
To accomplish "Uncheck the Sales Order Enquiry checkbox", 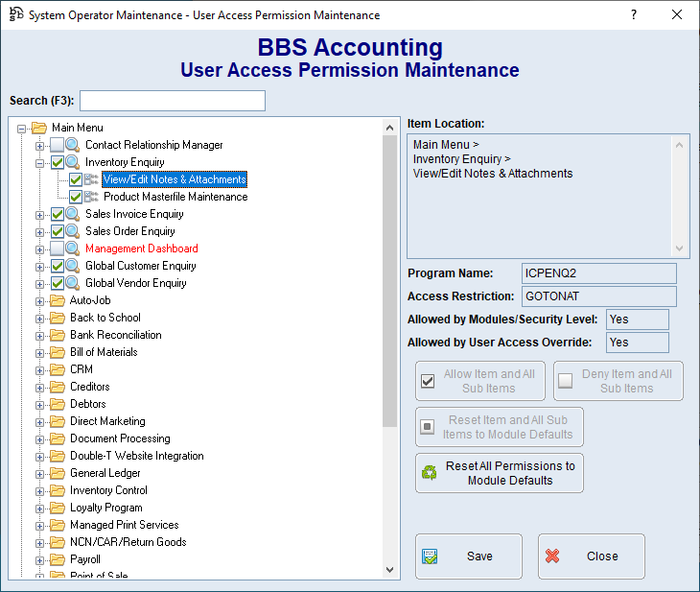I will coord(58,231).
